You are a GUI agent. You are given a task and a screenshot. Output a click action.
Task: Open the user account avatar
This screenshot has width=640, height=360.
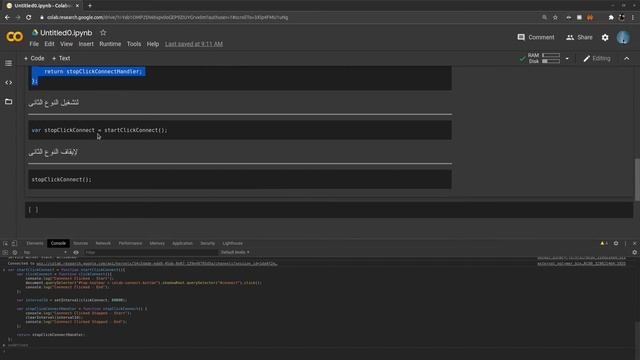623,38
